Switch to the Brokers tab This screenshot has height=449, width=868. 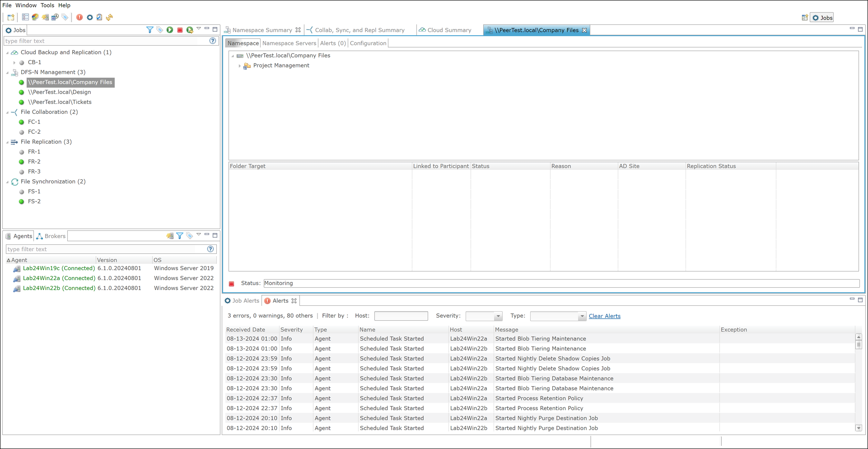tap(51, 236)
